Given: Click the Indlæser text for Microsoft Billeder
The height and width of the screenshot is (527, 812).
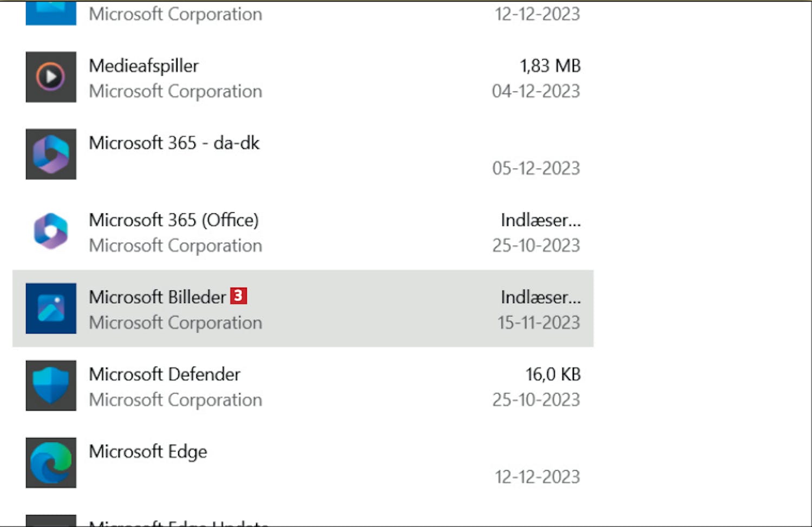Looking at the screenshot, I should point(540,297).
